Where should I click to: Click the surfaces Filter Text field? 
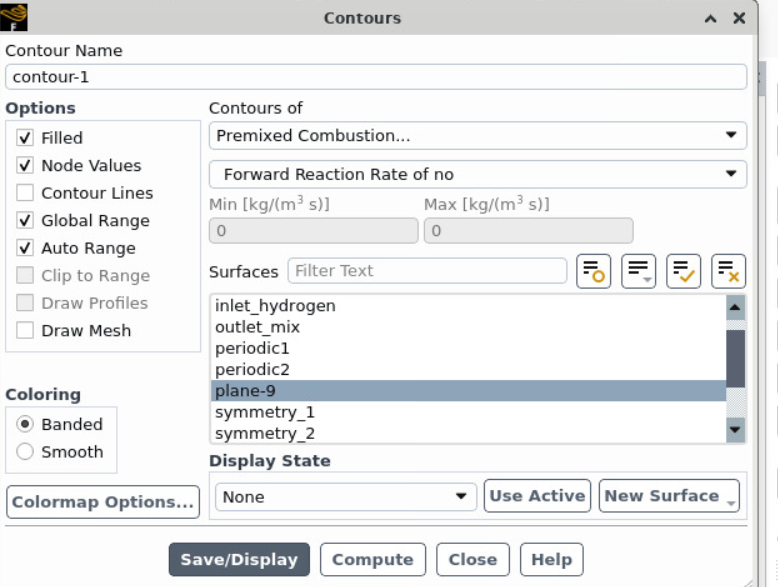click(427, 271)
